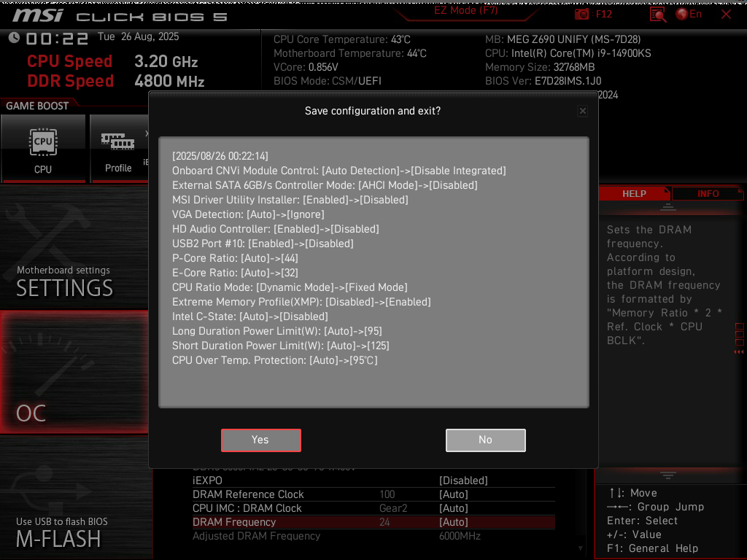Switch to EZ Mode (F7)
Image resolution: width=747 pixels, height=560 pixels.
pos(465,11)
